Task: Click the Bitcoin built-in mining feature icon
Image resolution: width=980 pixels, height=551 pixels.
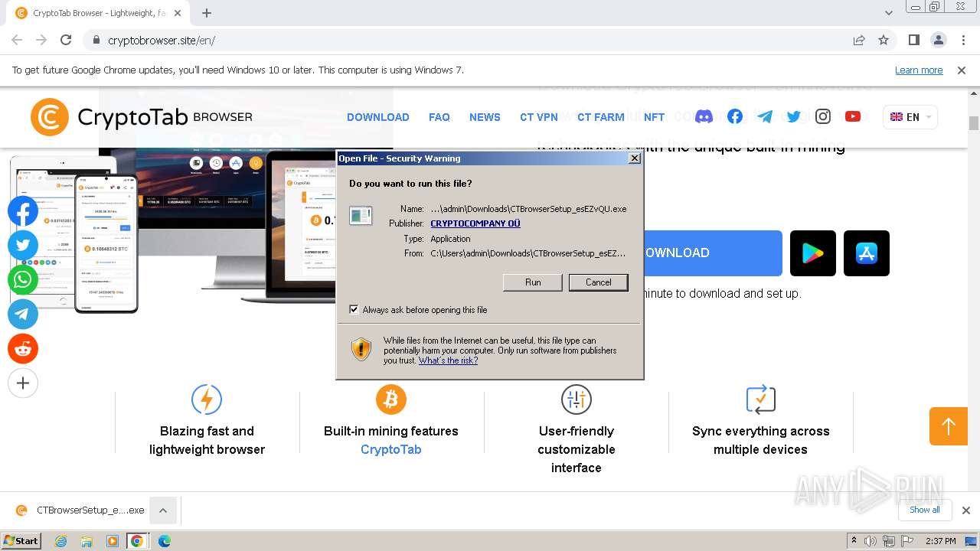Action: 391,399
